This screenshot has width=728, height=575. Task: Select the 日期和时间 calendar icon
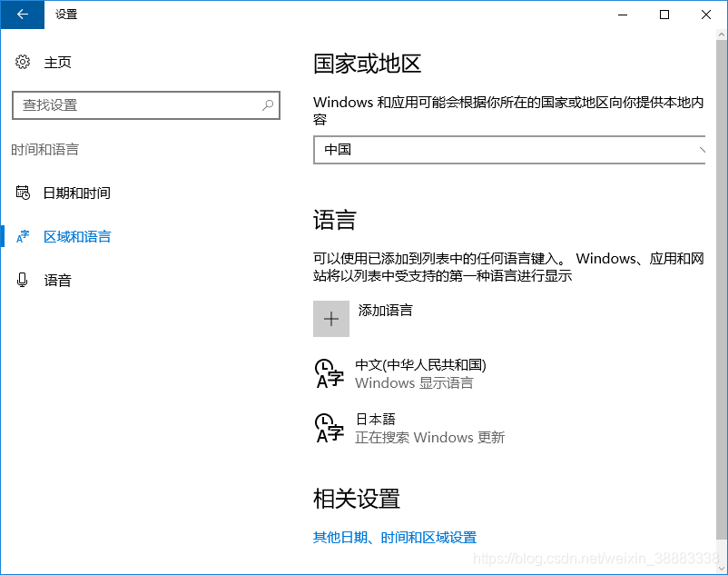[x=23, y=193]
